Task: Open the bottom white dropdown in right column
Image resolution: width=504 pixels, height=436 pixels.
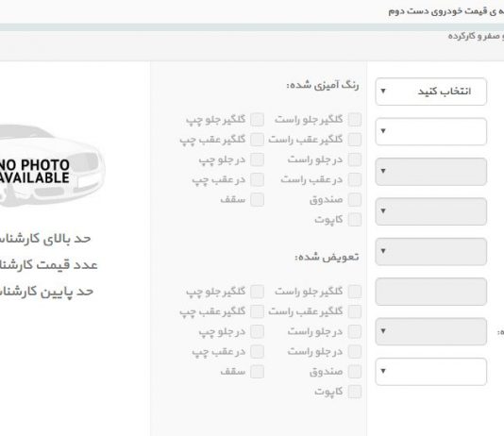Action: tap(430, 372)
